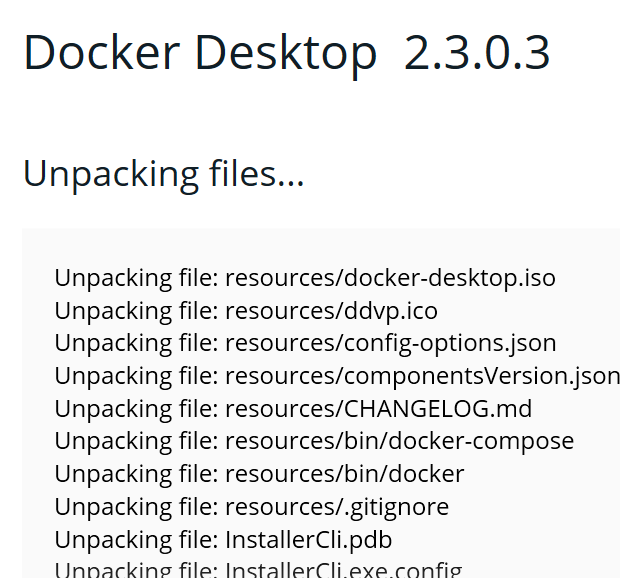Select the docker-desktop.iso log line
The width and height of the screenshot is (620, 578).
(x=305, y=278)
